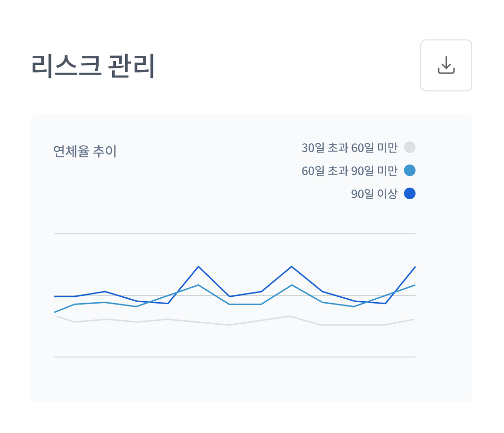Click the light blue 60일 초과 90일 미만 legend dot
The image size is (504, 433).
[x=410, y=170]
